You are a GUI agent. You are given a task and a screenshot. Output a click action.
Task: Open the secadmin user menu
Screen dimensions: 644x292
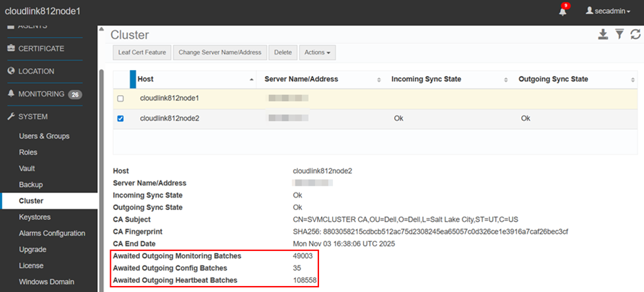coord(608,12)
